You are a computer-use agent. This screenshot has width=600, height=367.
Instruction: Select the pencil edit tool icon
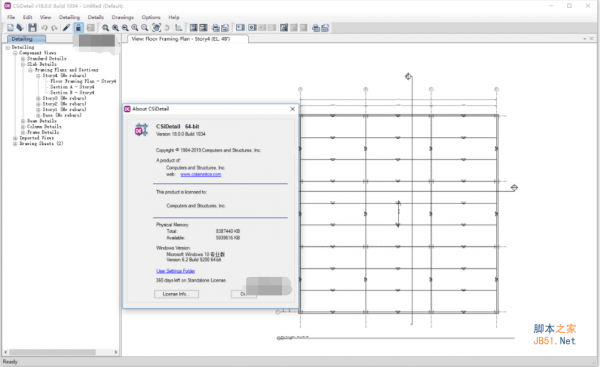[66, 28]
